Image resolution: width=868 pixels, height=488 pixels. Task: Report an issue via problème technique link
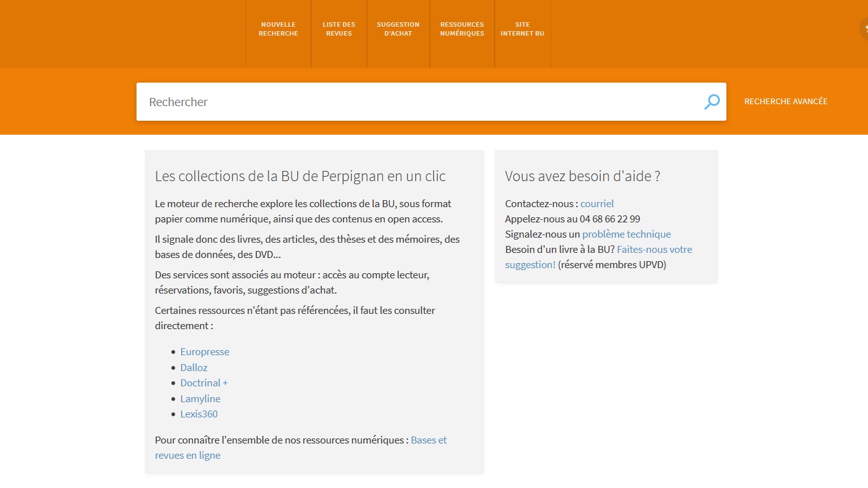pyautogui.click(x=626, y=234)
